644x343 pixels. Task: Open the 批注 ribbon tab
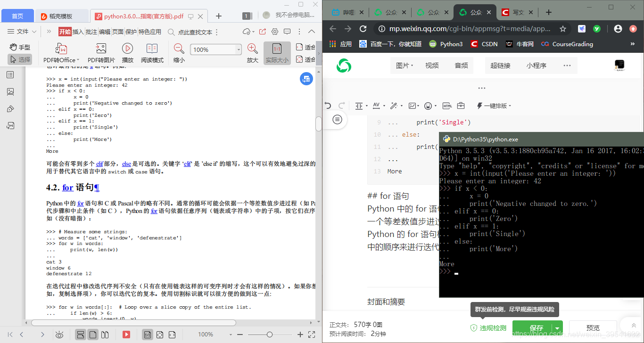point(91,32)
